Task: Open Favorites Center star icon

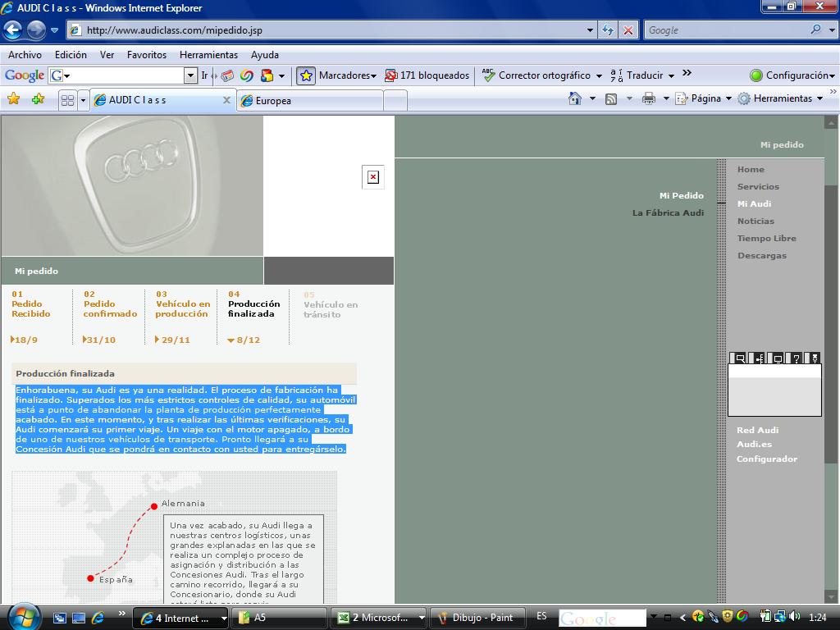Action: point(14,99)
